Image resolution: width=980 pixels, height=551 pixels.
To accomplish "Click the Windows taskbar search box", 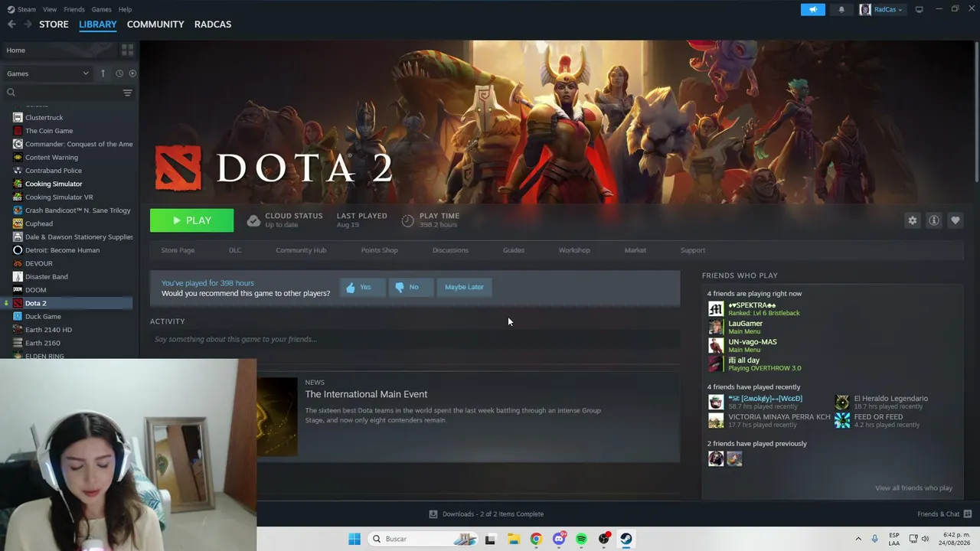I will (x=423, y=539).
